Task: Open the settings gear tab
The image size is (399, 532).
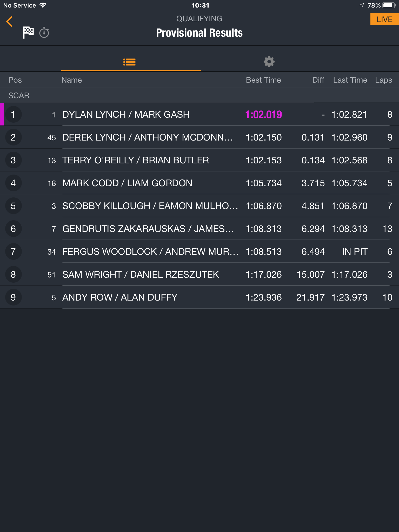Action: (269, 62)
